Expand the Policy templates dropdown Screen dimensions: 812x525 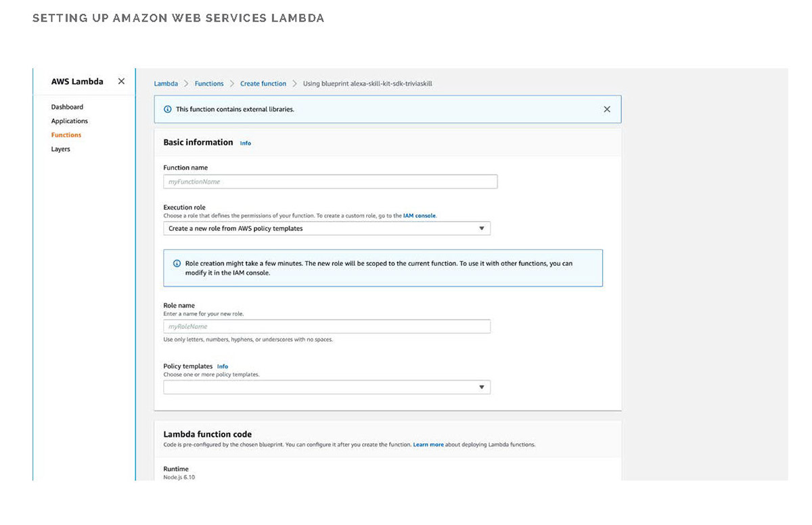[482, 387]
